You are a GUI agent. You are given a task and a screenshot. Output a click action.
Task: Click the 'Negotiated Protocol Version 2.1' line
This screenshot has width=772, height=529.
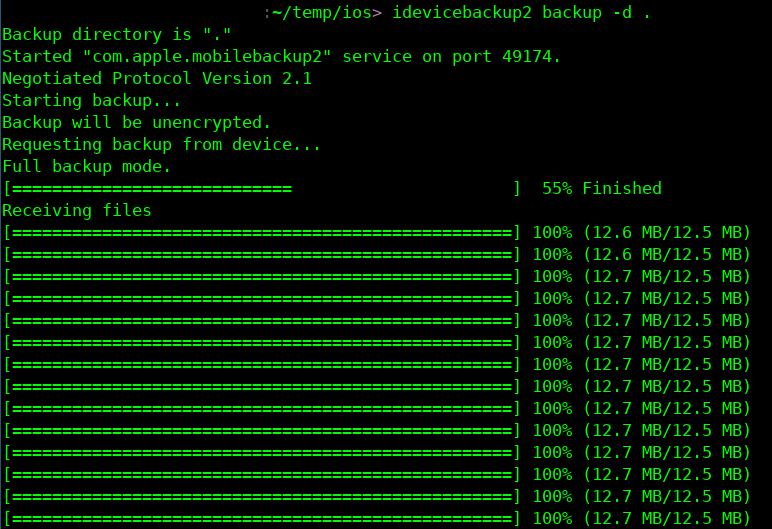[157, 78]
